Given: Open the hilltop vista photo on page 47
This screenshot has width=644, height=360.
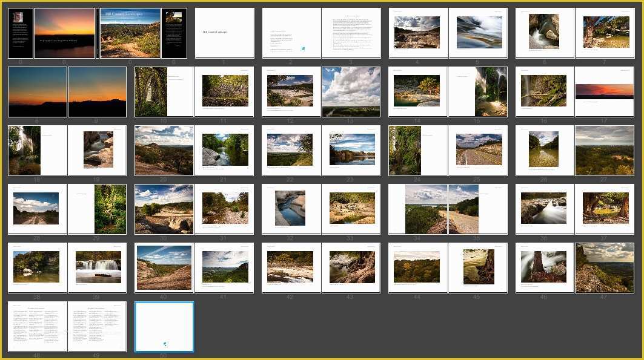Looking at the screenshot, I should pyautogui.click(x=604, y=267).
